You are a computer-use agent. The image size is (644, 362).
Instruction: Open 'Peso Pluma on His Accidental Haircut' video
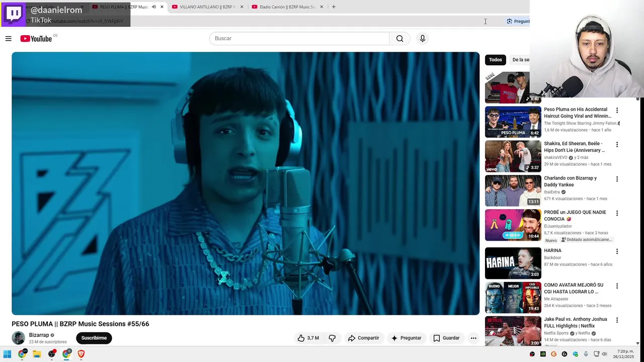coord(577,113)
